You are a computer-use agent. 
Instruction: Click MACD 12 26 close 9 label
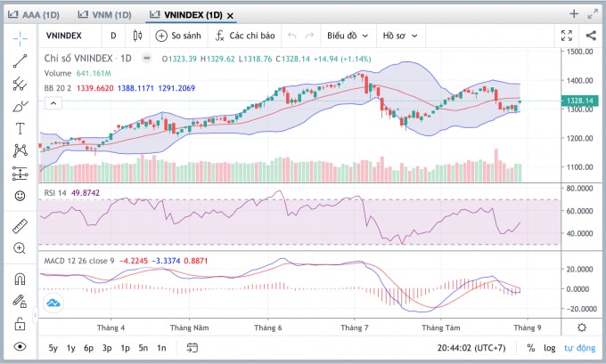[x=79, y=261]
